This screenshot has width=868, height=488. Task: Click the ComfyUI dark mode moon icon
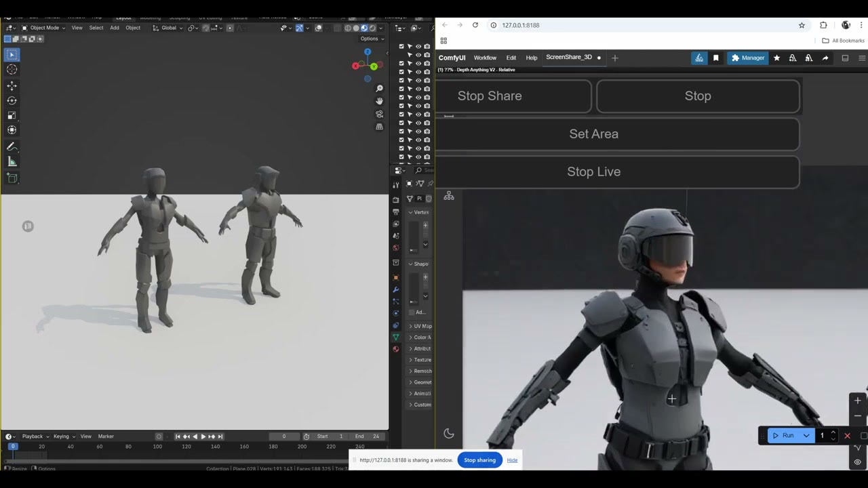coord(448,434)
